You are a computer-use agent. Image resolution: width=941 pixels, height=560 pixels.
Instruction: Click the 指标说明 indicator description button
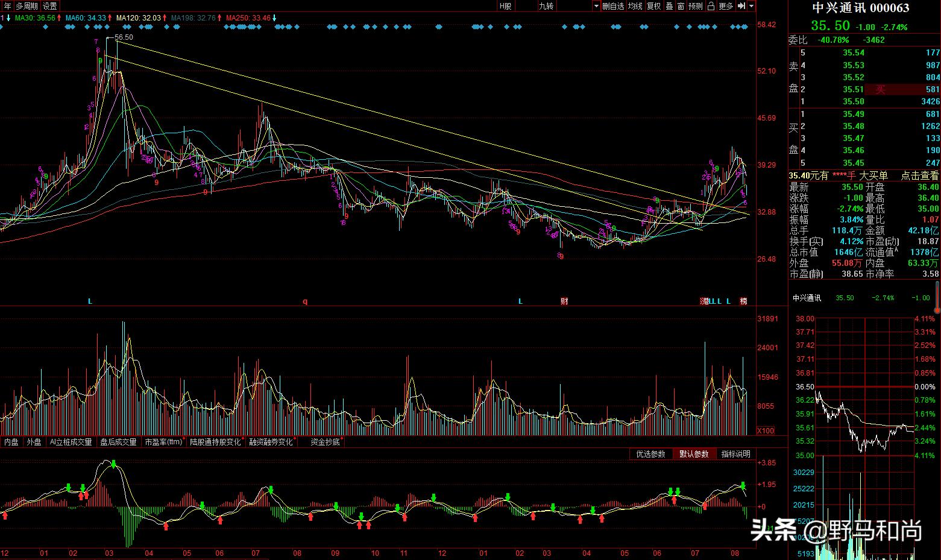[736, 454]
